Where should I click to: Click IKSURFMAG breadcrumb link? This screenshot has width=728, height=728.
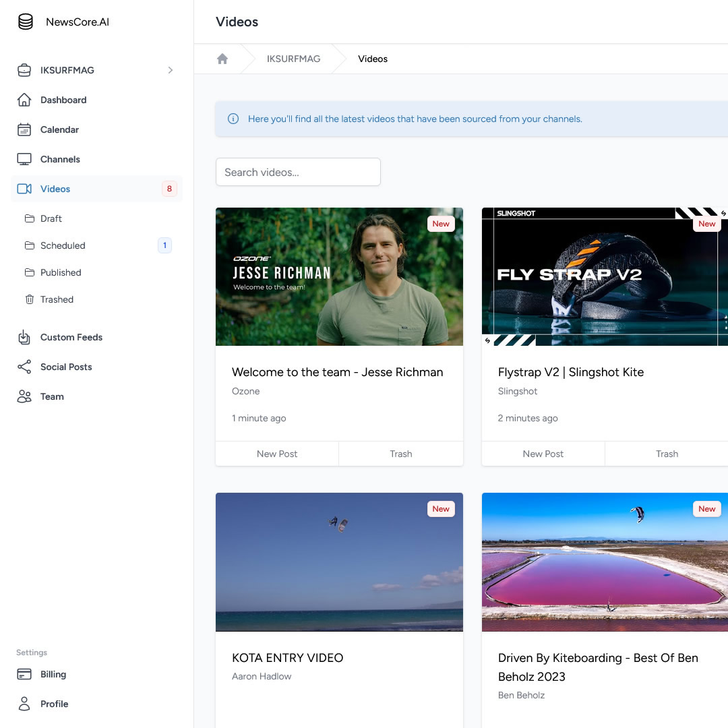(293, 59)
